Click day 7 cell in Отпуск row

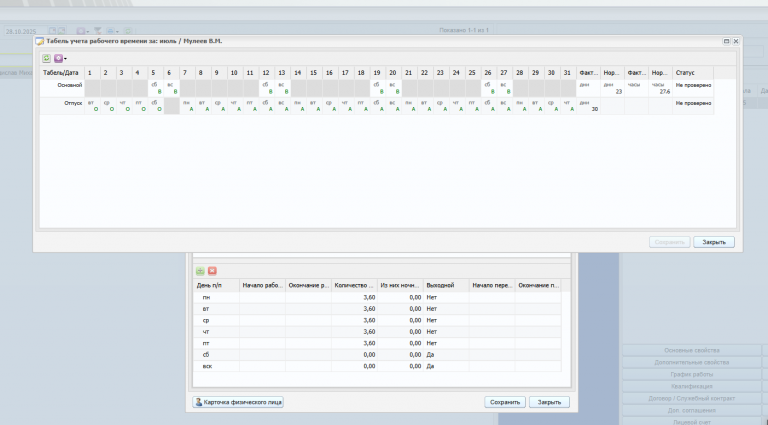[188, 106]
